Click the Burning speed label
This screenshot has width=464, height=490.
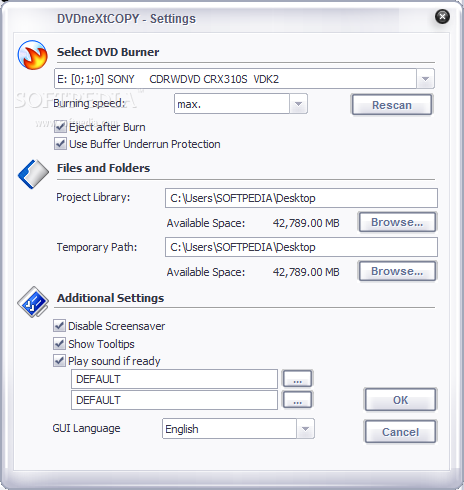(x=89, y=103)
